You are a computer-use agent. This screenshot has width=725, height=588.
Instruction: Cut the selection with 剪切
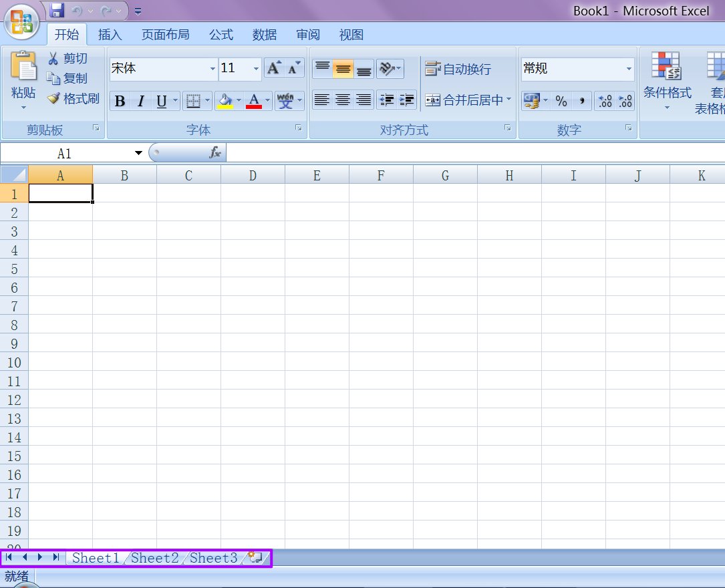(x=67, y=58)
